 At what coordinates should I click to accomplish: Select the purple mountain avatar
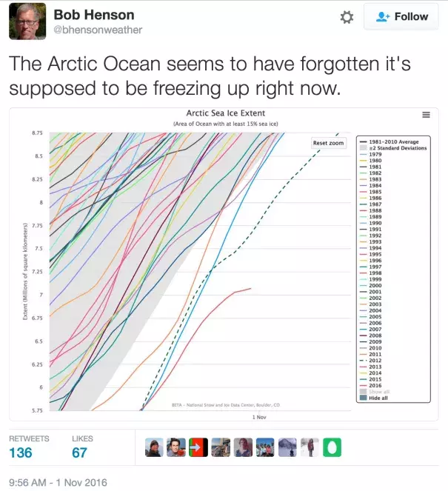(x=287, y=447)
